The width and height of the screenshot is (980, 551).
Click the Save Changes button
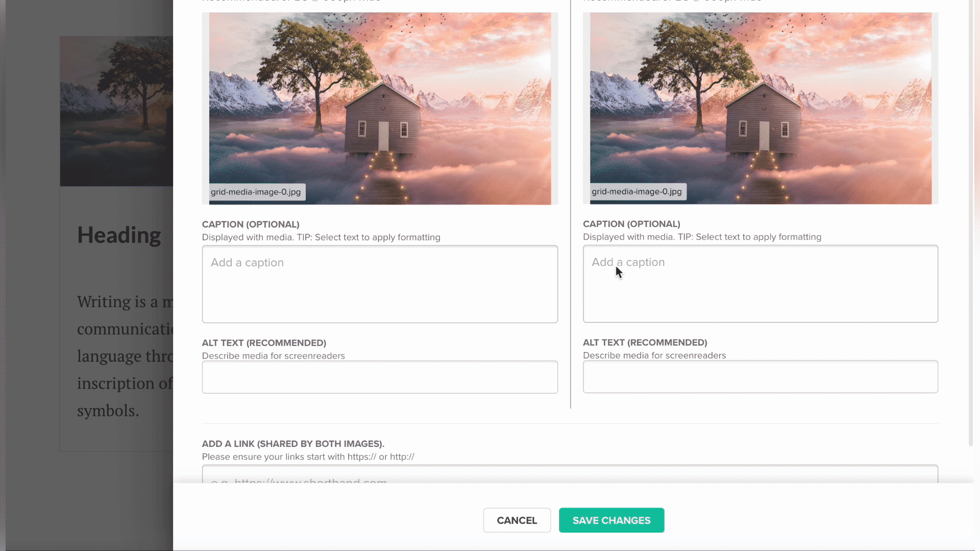(611, 520)
